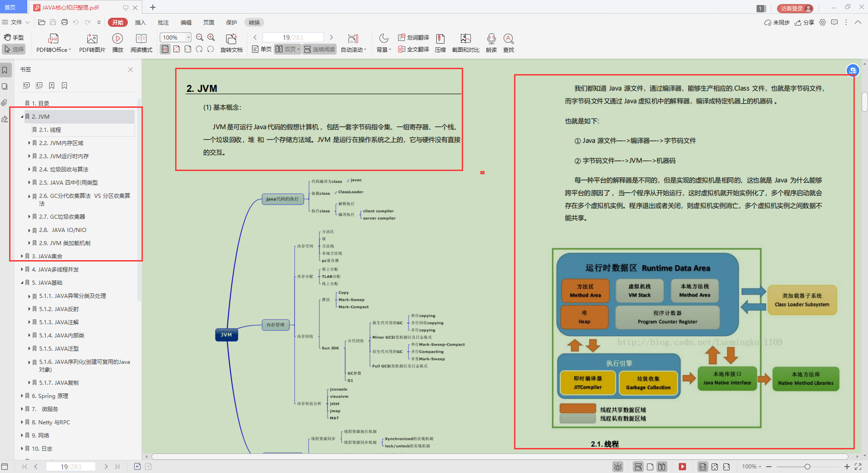Click the 压缩 compress icon
Screen dimensions: 868x473
440,43
